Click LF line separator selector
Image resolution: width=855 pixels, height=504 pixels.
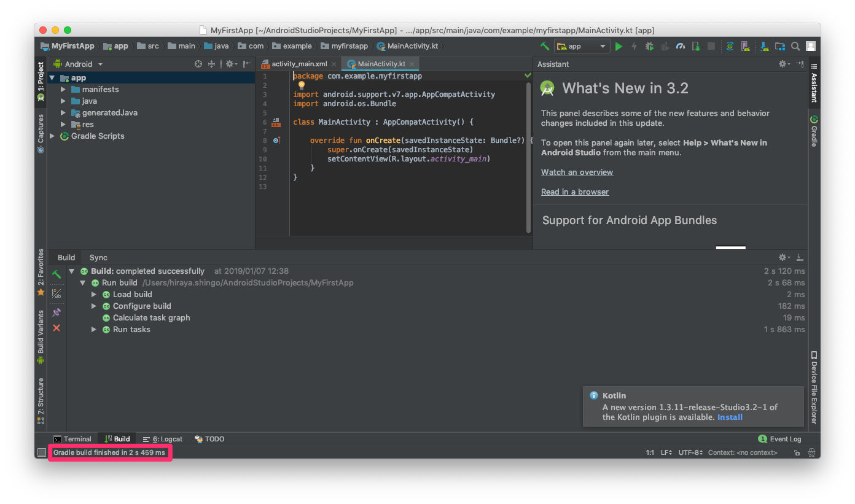[666, 452]
